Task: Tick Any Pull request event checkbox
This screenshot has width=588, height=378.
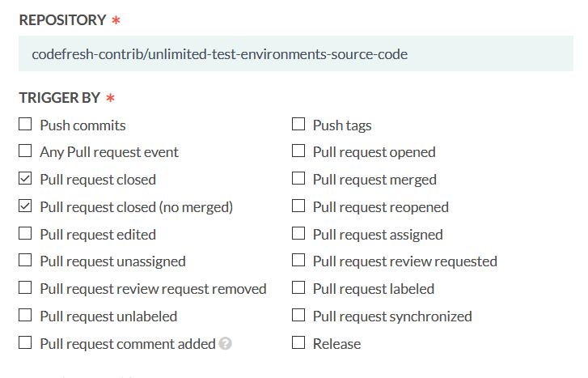Action: pyautogui.click(x=26, y=151)
